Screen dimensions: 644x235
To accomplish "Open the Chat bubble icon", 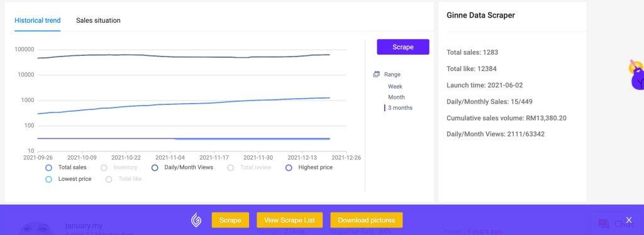I will [x=604, y=224].
